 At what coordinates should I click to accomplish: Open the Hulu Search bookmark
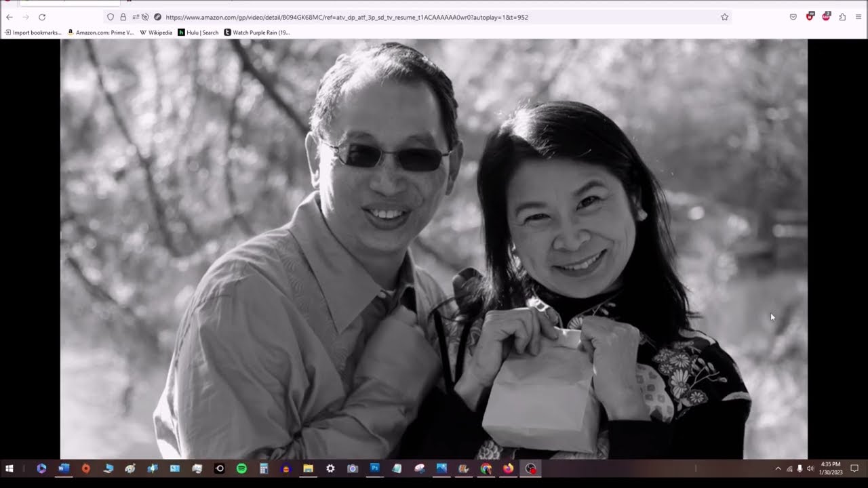click(x=198, y=33)
